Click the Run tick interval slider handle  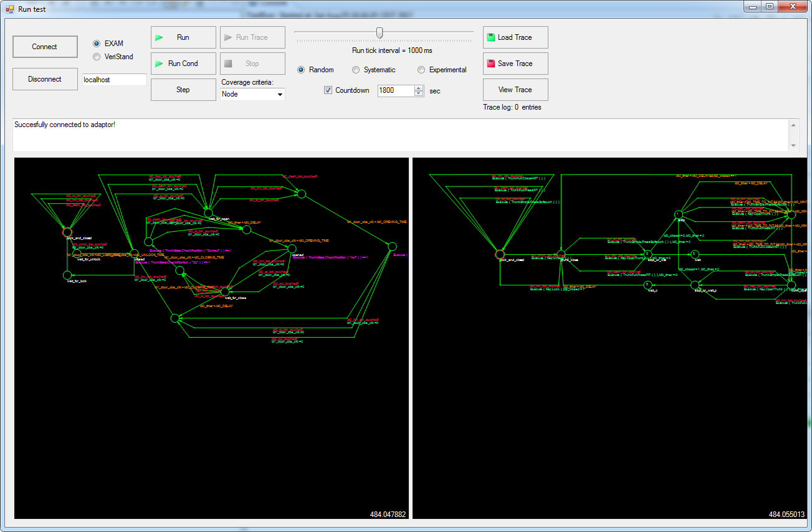click(379, 32)
